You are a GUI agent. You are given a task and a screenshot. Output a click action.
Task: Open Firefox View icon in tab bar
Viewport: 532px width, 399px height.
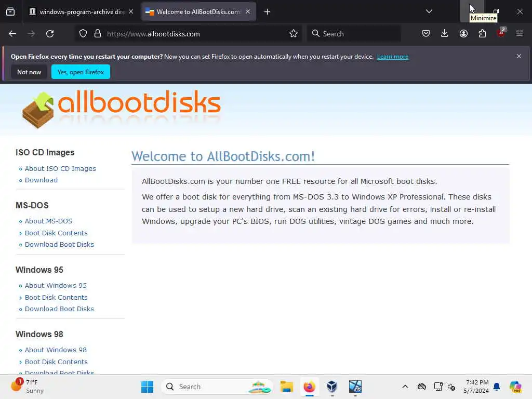(x=10, y=11)
